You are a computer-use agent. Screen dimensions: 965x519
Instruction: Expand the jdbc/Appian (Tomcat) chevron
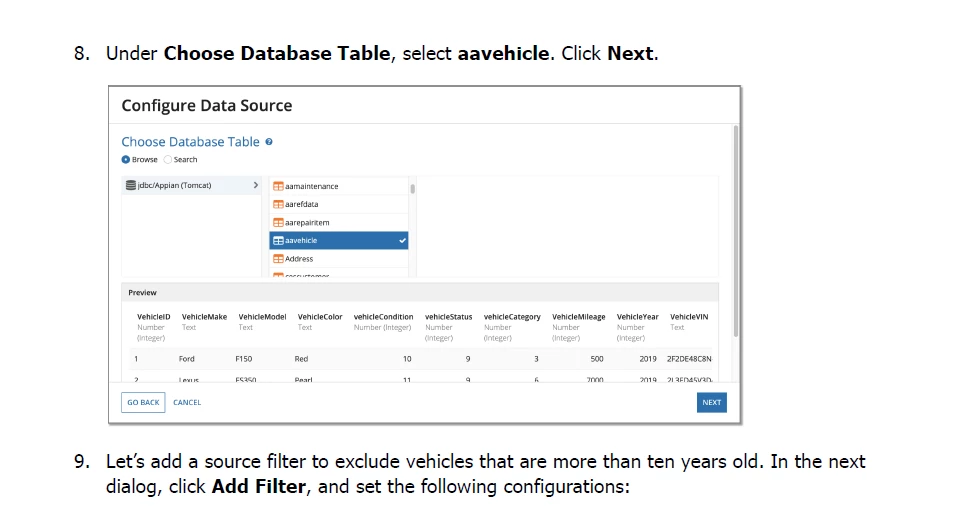tap(255, 185)
